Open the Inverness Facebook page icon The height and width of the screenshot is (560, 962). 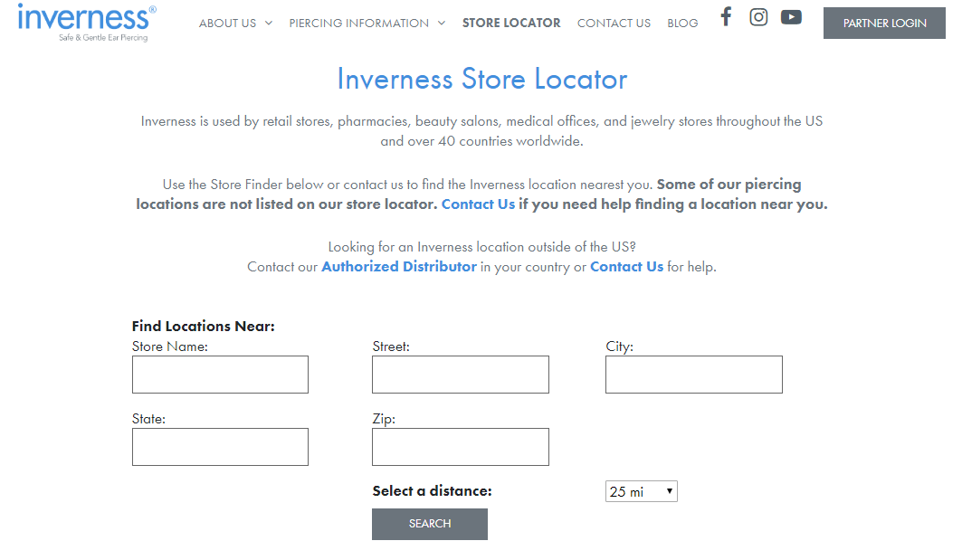tap(726, 16)
